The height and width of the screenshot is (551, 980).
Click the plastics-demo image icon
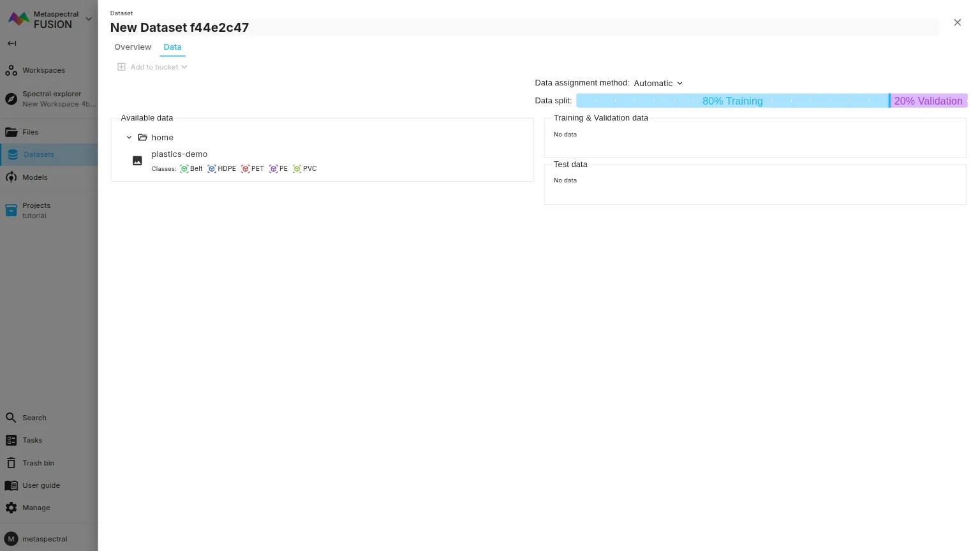pos(137,161)
